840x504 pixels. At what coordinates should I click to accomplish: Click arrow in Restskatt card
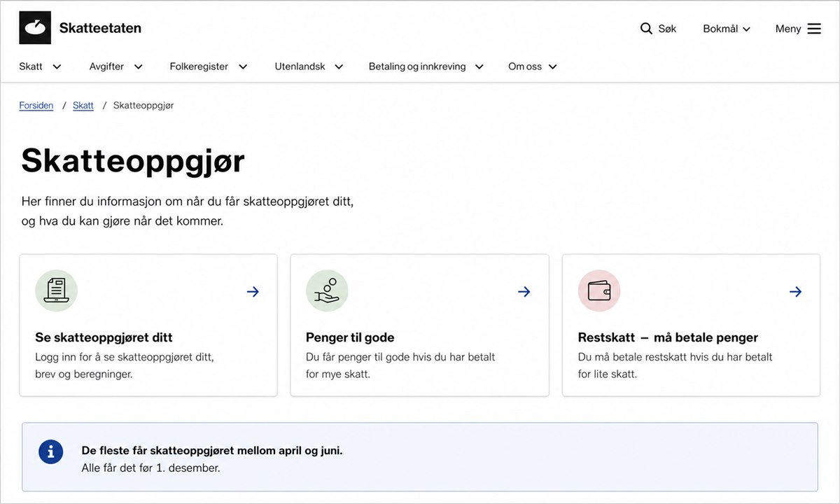795,292
